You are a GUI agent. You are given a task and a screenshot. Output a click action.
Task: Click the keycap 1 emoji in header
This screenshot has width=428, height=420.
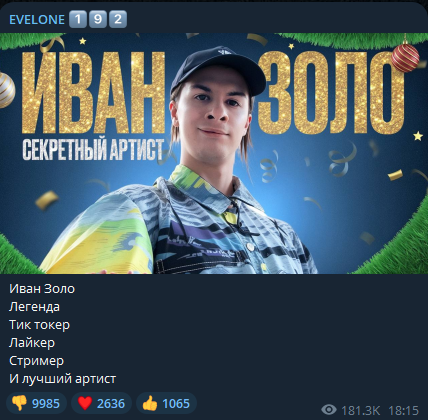click(x=78, y=19)
